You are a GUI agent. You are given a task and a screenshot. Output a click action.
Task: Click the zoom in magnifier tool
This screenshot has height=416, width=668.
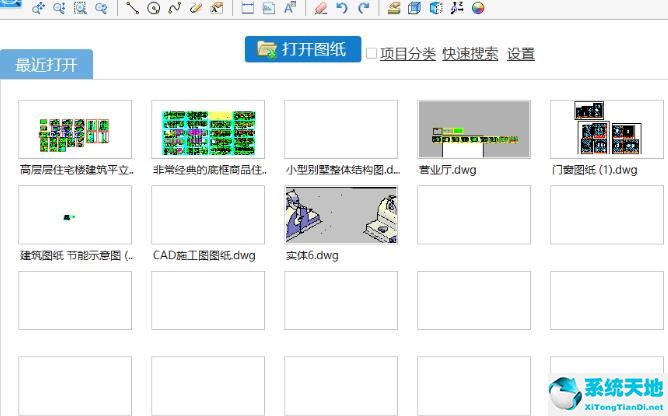point(59,8)
